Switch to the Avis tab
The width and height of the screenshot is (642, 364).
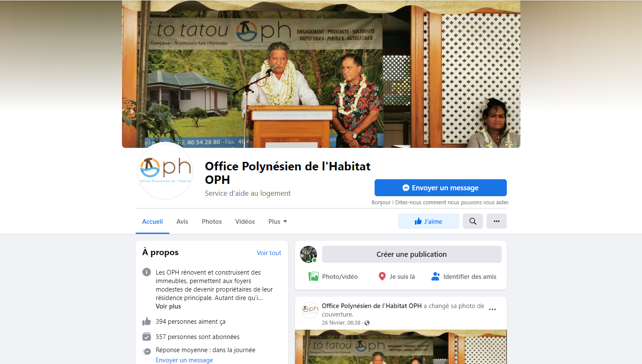point(182,222)
